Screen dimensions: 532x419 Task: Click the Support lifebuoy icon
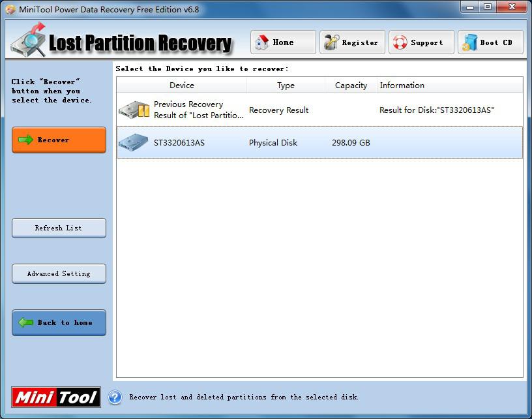[x=400, y=42]
